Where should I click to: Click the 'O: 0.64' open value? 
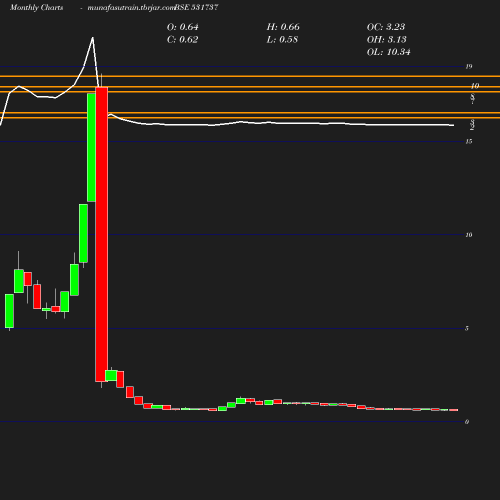pyautogui.click(x=183, y=27)
